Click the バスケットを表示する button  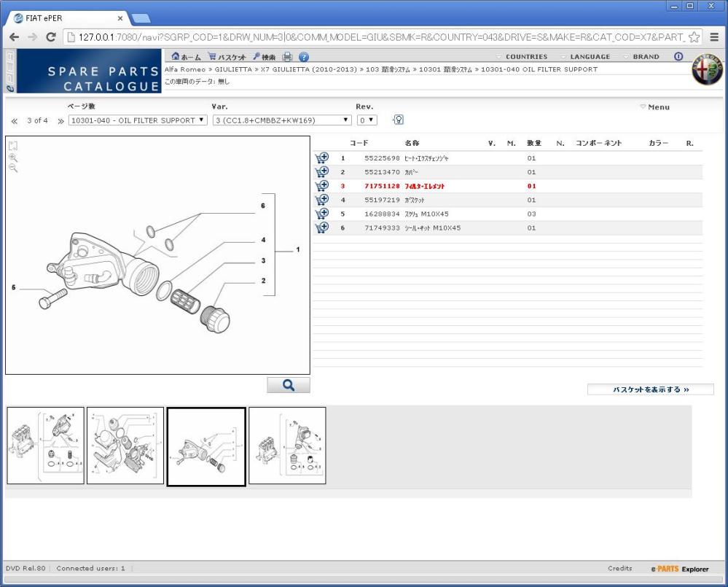click(x=651, y=389)
